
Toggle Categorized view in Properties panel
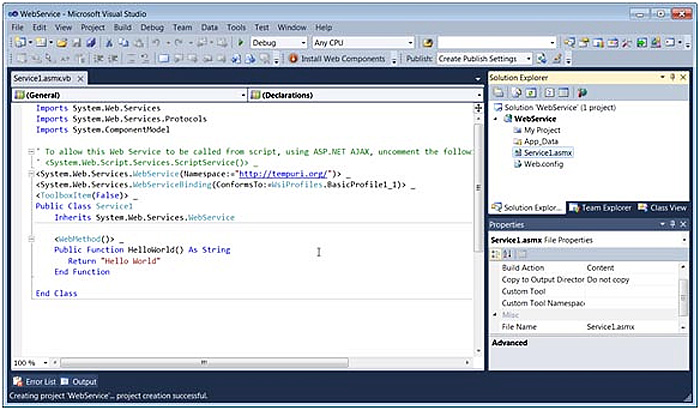pos(496,254)
